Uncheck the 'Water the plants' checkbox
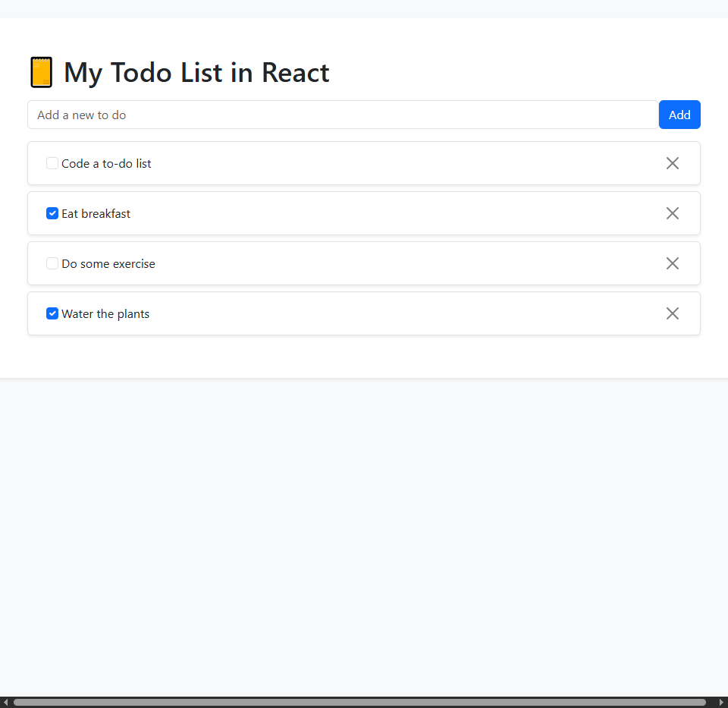 [x=52, y=313]
